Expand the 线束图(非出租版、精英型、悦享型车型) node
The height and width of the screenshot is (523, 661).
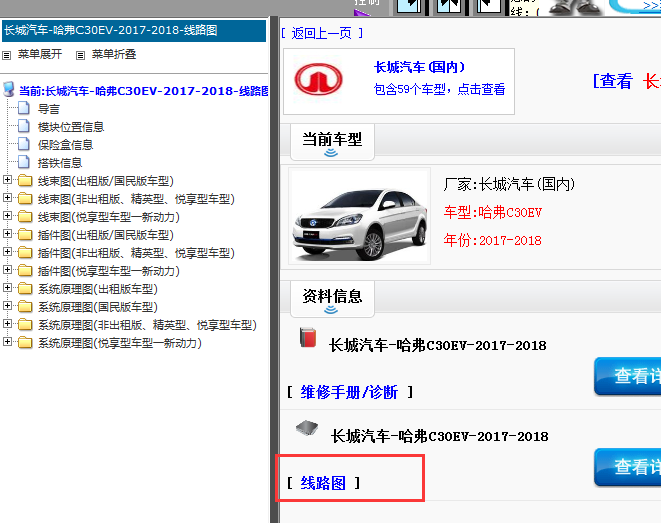coord(7,197)
